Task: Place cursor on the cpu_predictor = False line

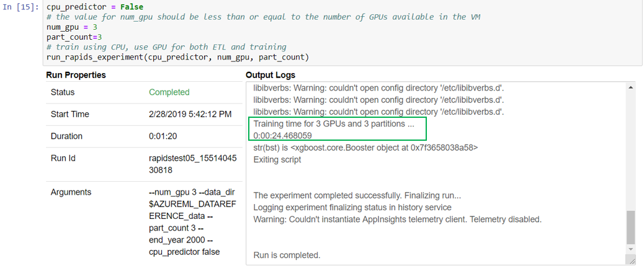Action: click(95, 7)
